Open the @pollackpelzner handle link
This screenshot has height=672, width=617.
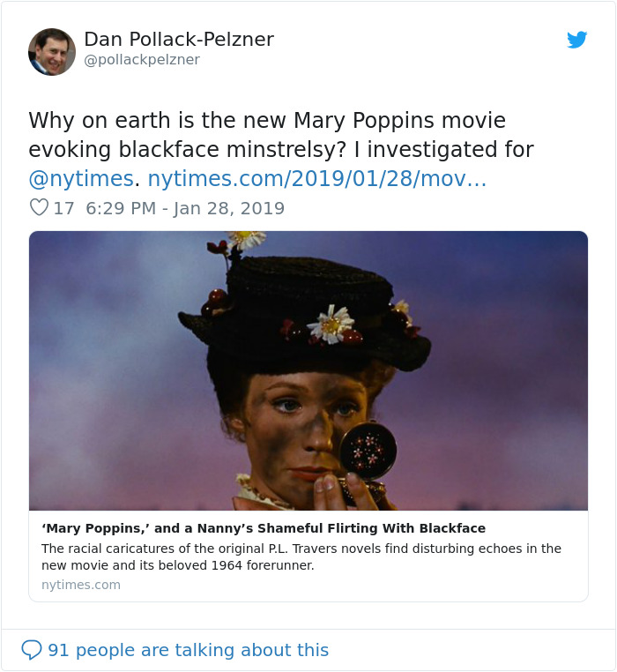[142, 60]
